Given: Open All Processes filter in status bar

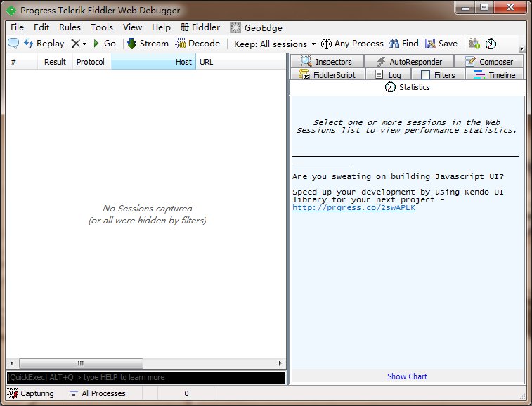Looking at the screenshot, I should pos(98,393).
